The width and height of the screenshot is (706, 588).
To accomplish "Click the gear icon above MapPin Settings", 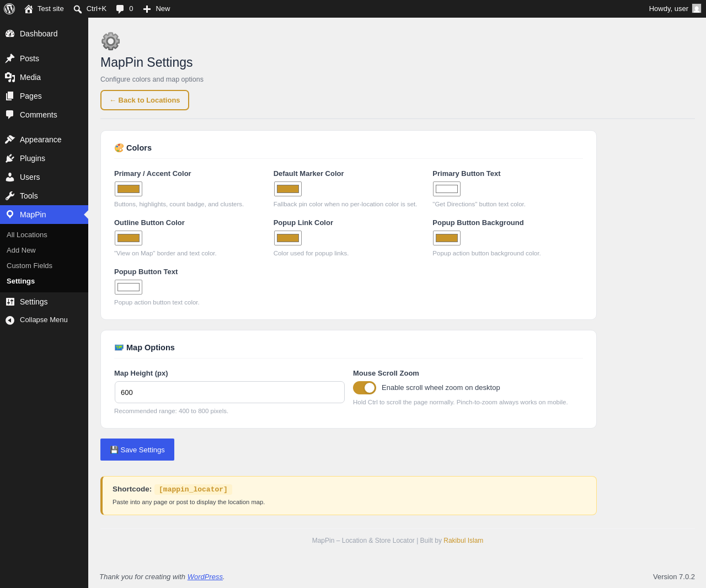I will [x=110, y=41].
